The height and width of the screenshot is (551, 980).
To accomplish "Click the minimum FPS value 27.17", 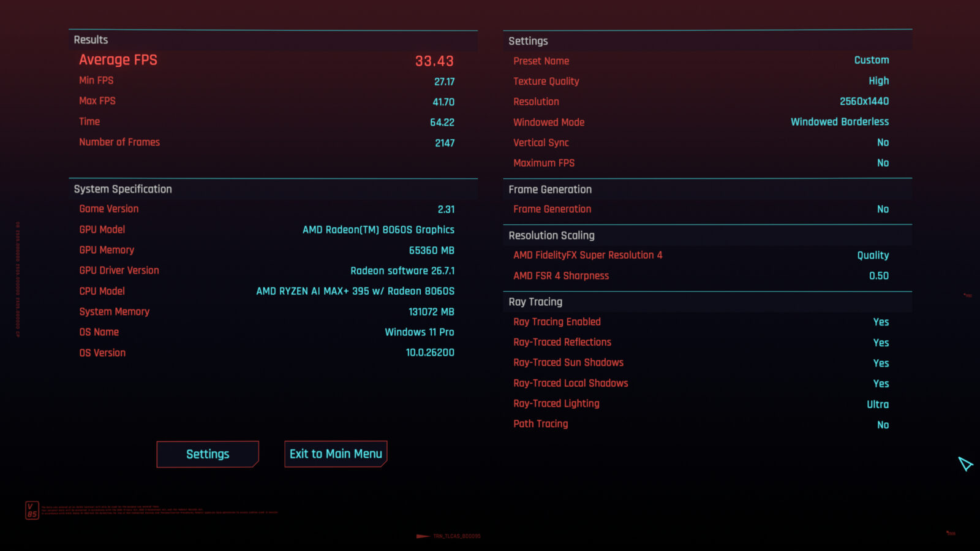I will (x=444, y=82).
